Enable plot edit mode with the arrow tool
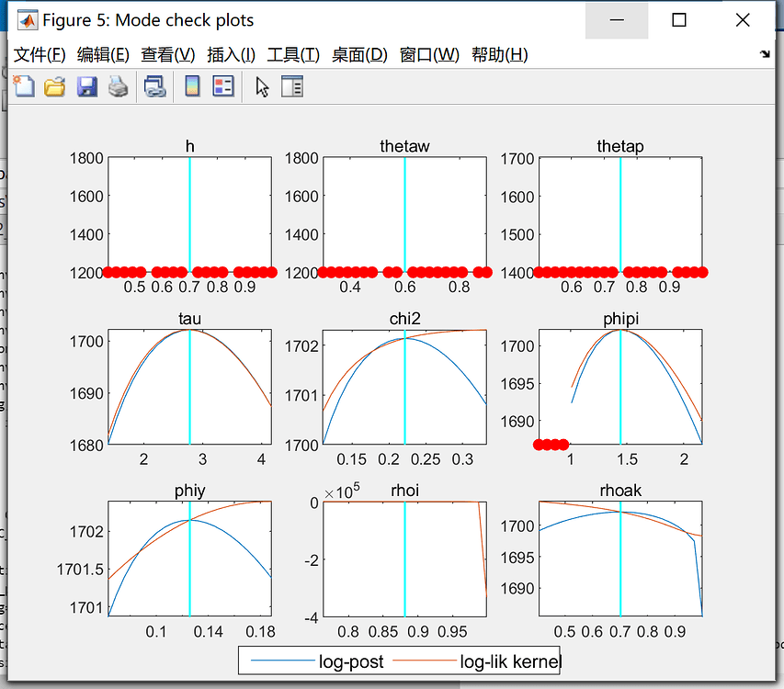Image resolution: width=784 pixels, height=689 pixels. coord(261,85)
